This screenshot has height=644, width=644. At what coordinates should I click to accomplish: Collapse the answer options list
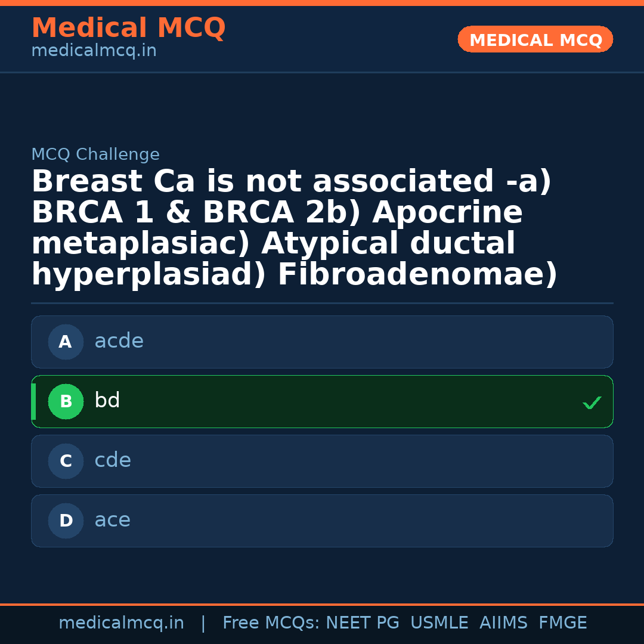(322, 431)
